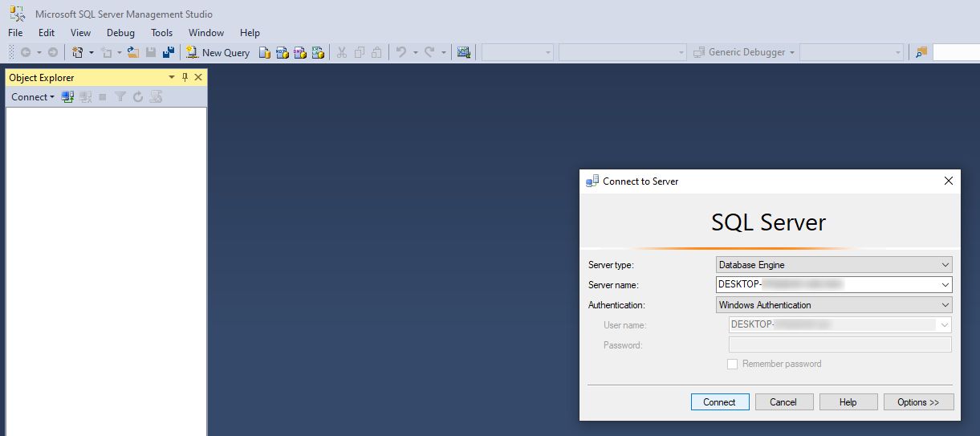Click the Find in Files icon
Screen dimensions: 980x436
click(x=921, y=52)
